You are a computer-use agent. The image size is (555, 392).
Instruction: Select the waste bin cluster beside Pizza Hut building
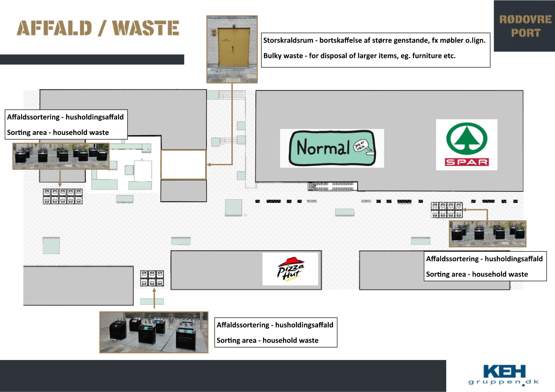(152, 278)
